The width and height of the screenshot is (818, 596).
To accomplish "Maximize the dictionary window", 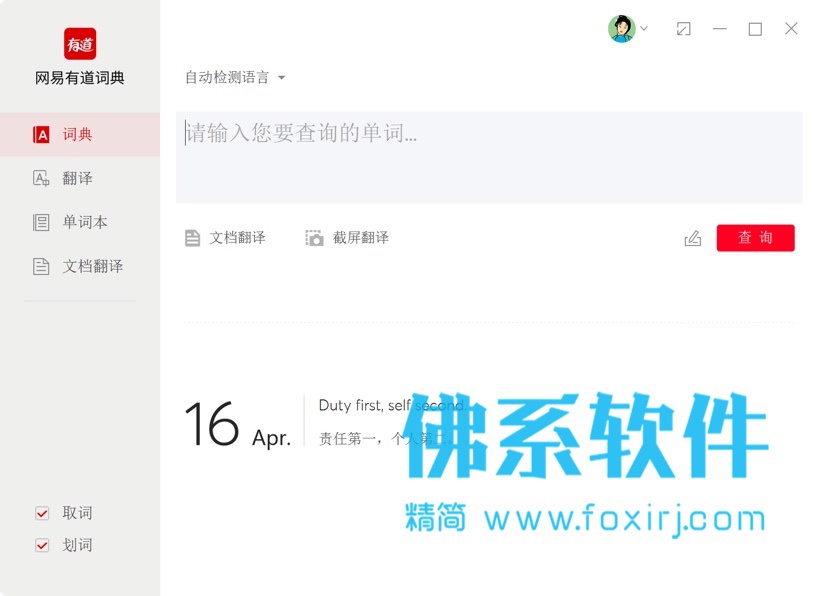I will click(755, 29).
